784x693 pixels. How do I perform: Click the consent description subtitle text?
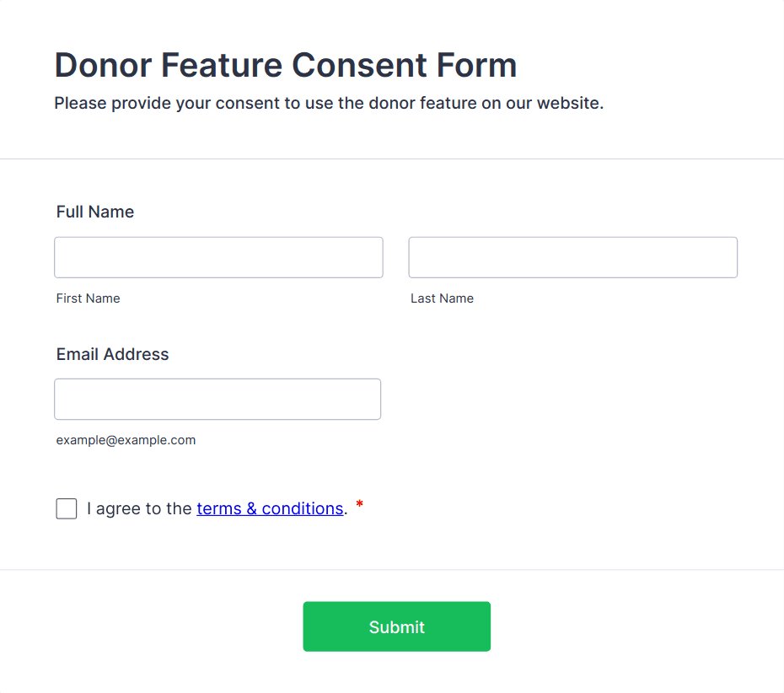coord(329,104)
